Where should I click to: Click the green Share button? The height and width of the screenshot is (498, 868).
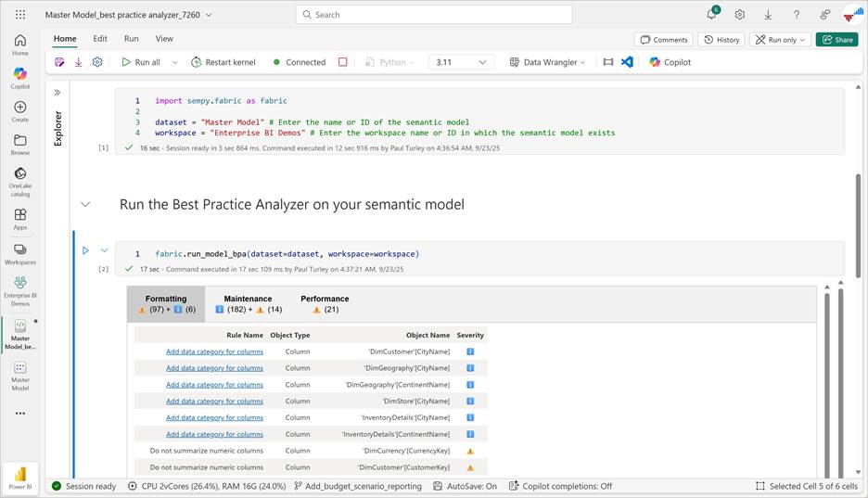(837, 40)
